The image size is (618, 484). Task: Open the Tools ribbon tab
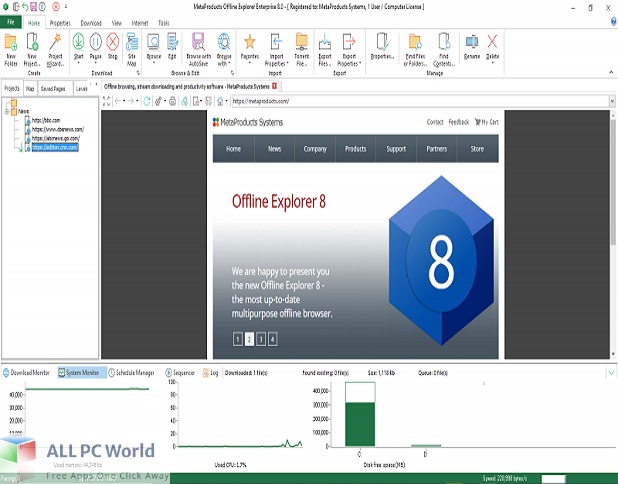click(164, 23)
